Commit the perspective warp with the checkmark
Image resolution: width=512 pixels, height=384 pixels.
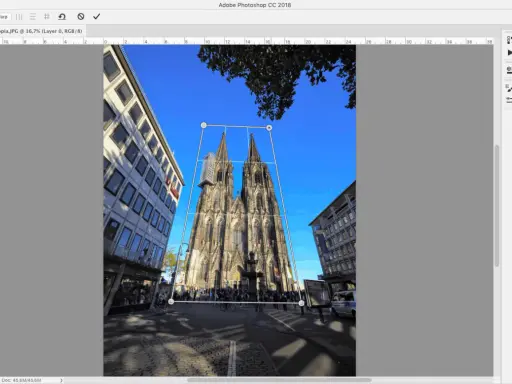point(97,16)
